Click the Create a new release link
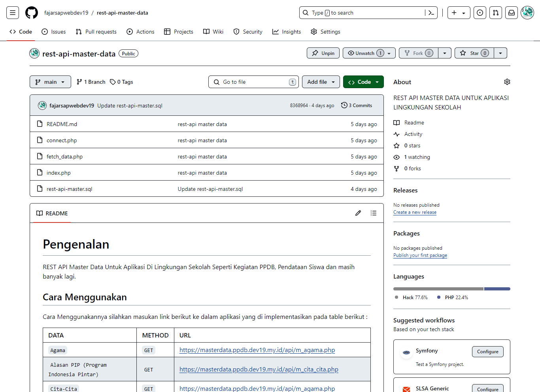 pyautogui.click(x=415, y=212)
